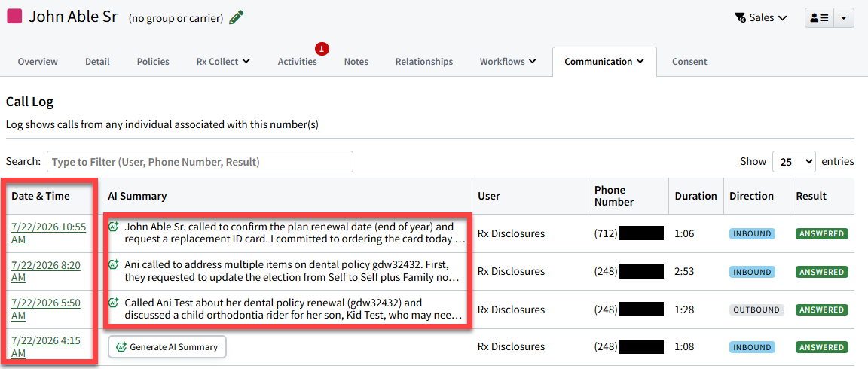
Task: Open the 7/22/2026 5:50 AM call link
Action: pos(46,310)
